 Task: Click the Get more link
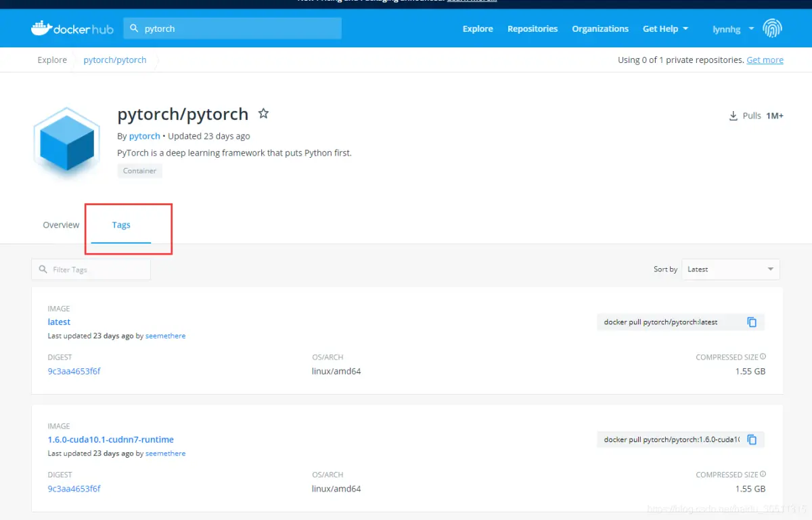point(765,60)
